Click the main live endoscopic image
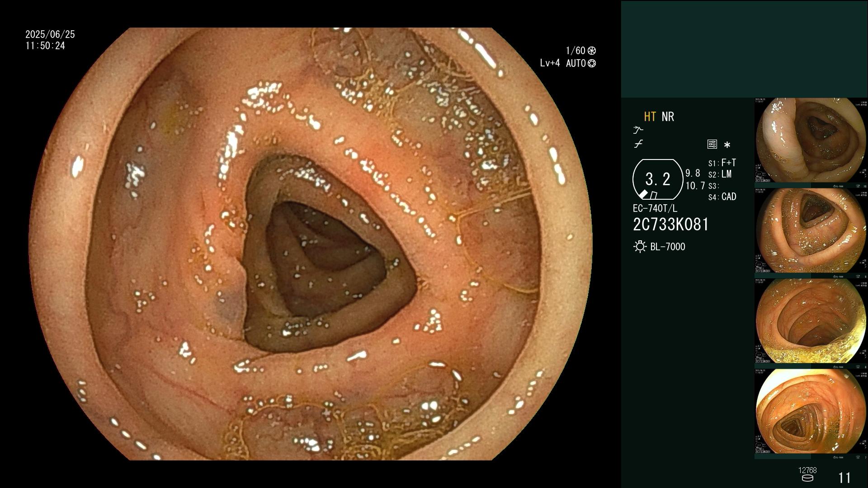The height and width of the screenshot is (488, 868). [311, 244]
